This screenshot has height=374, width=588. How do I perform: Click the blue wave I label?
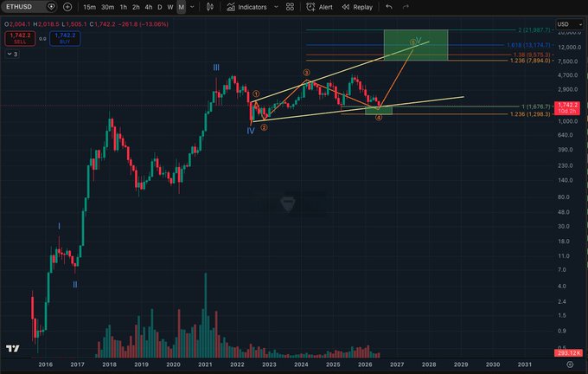pos(59,226)
